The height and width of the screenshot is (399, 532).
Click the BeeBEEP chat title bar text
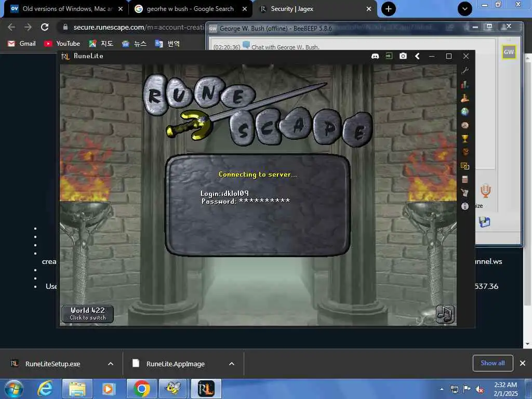click(x=275, y=28)
